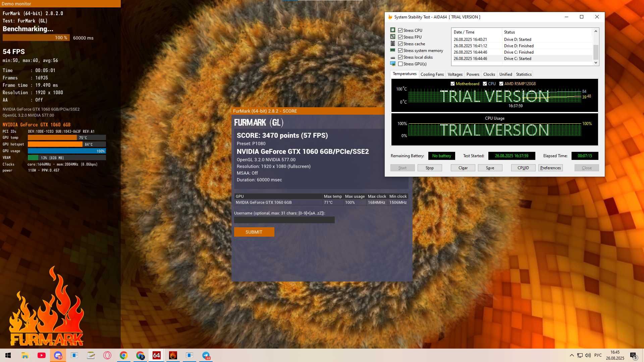Toggle the CPU temperature graph checkbox
Image resolution: width=644 pixels, height=362 pixels.
(485, 84)
